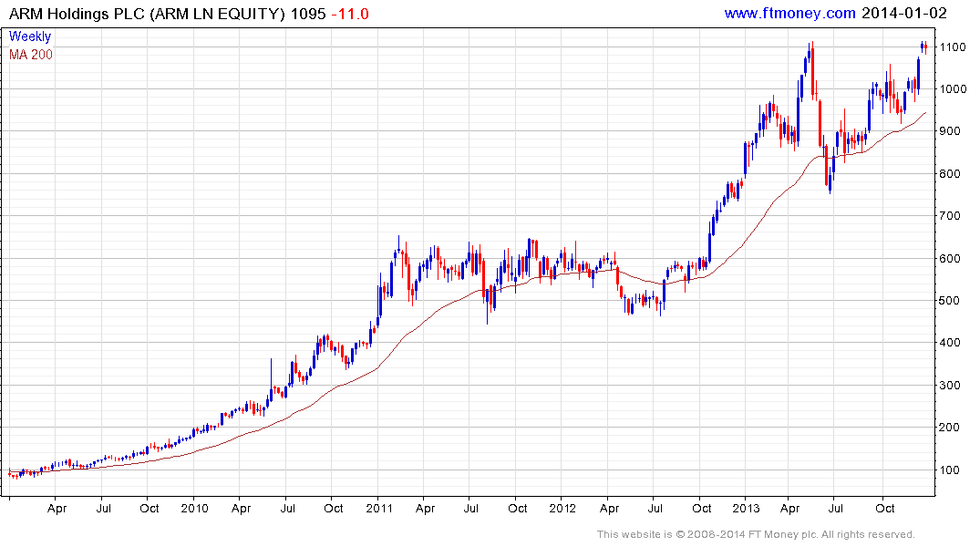The width and height of the screenshot is (980, 547).
Task: Click the price change value -11.0
Action: click(x=350, y=14)
